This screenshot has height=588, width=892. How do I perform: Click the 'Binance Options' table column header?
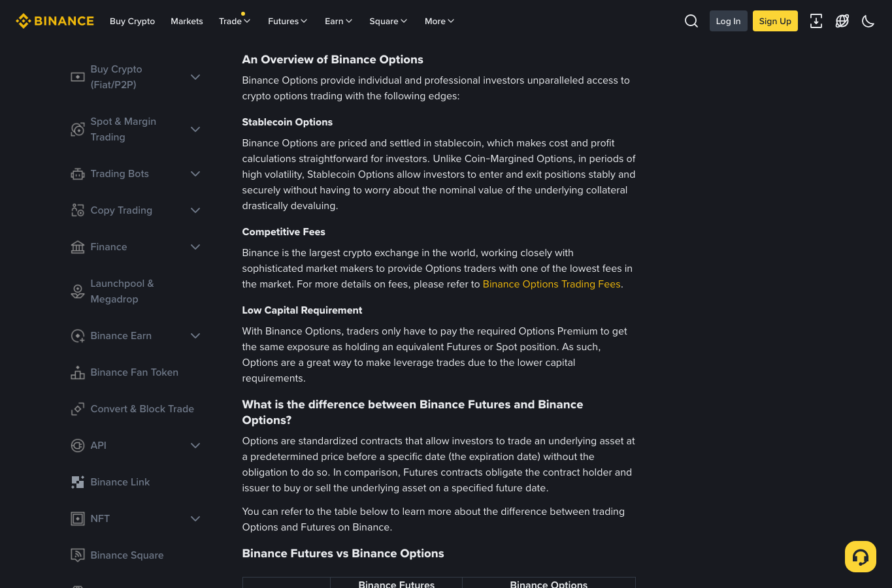coord(549,583)
